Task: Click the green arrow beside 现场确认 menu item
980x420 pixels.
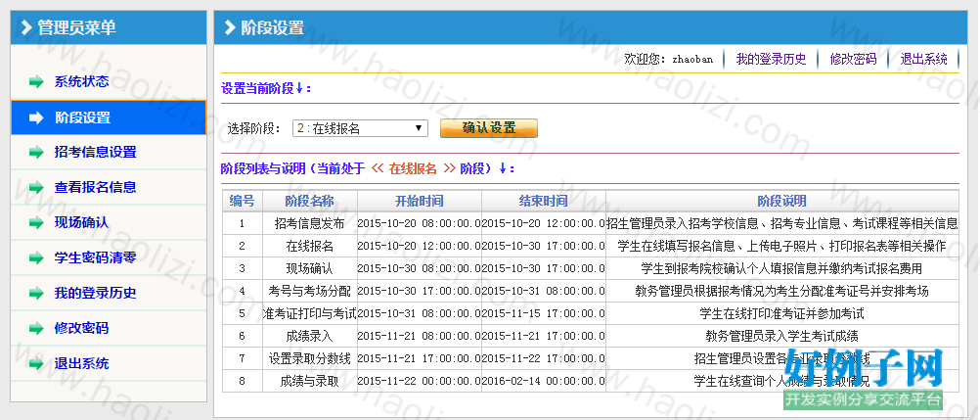Action: (36, 222)
